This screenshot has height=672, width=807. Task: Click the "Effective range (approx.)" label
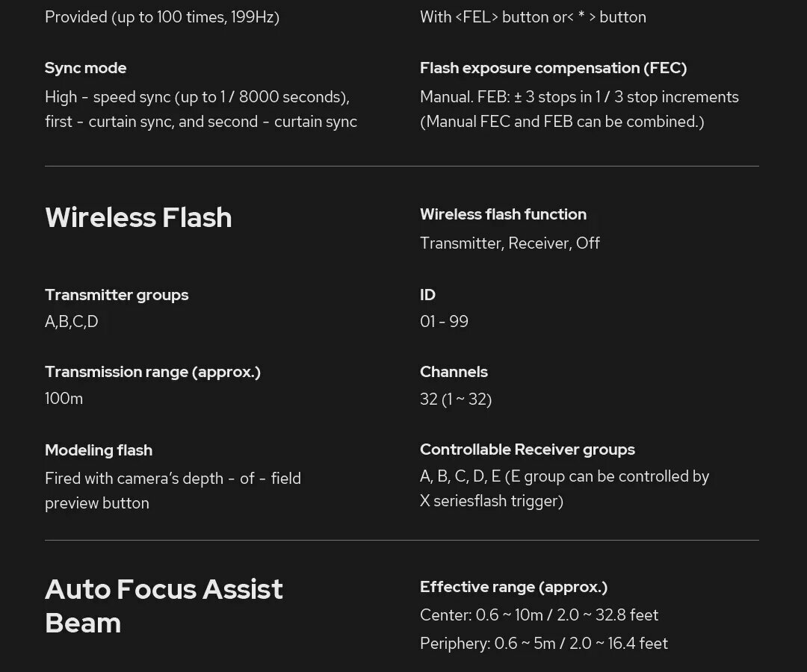coord(513,587)
